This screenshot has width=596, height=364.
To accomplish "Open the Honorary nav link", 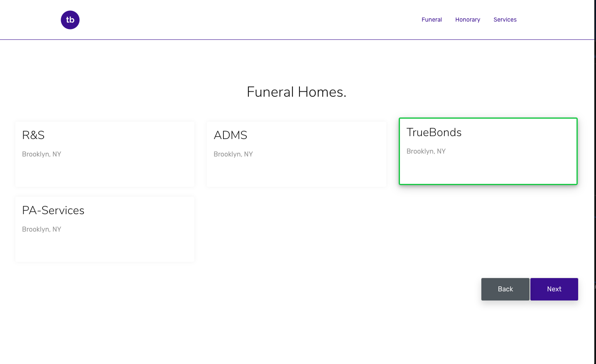I will tap(468, 20).
